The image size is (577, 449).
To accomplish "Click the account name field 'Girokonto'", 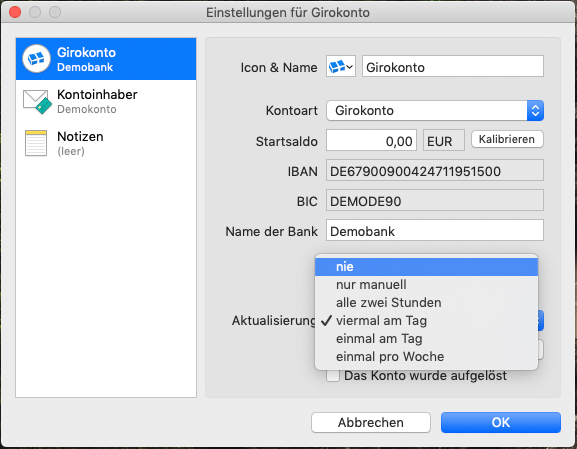I will pyautogui.click(x=453, y=67).
